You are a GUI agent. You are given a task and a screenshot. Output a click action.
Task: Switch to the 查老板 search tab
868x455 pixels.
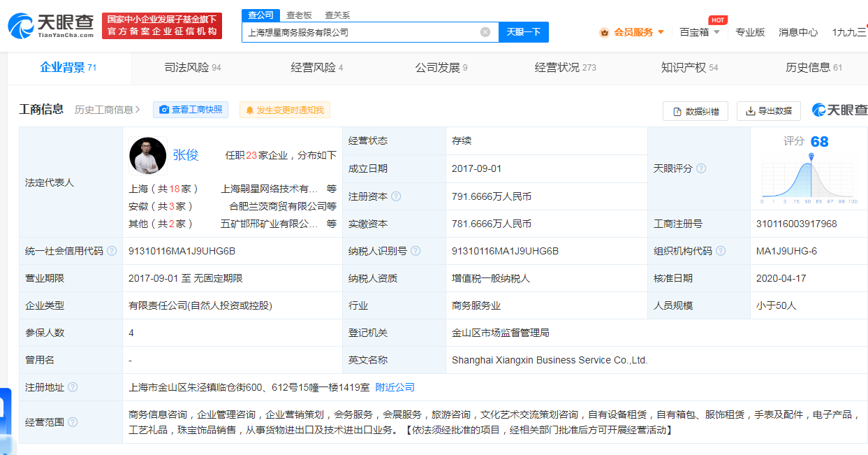point(299,15)
